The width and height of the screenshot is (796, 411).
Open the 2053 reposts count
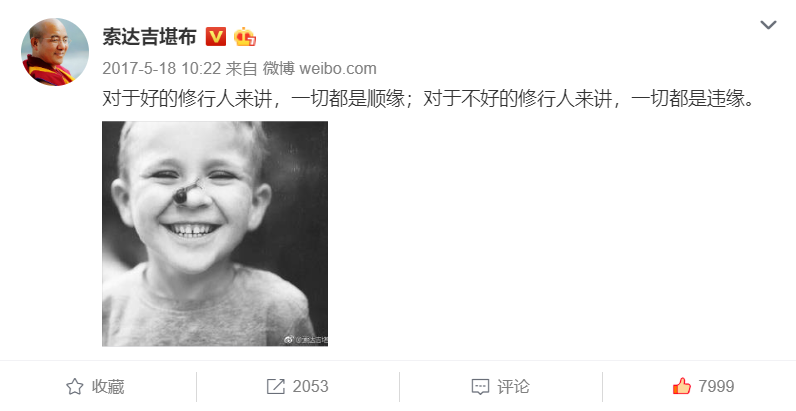coord(311,387)
